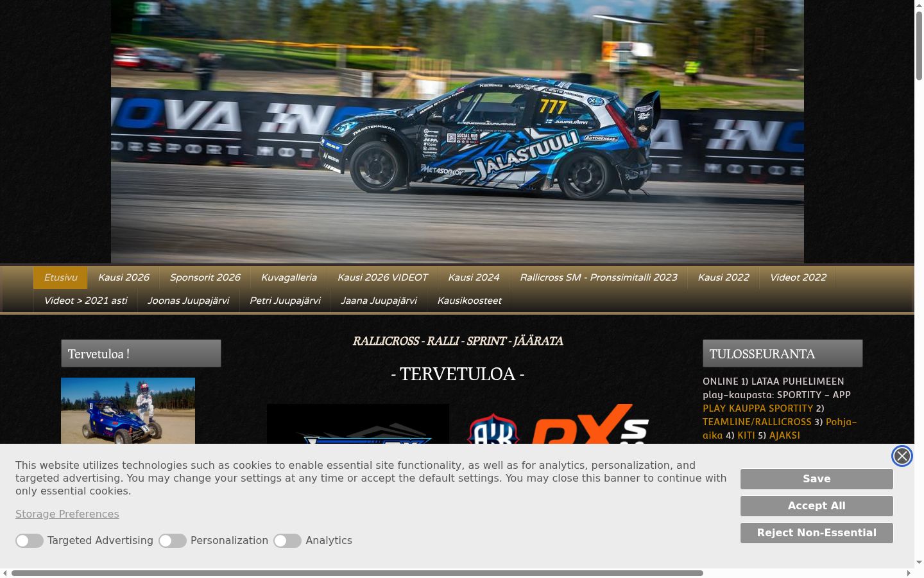Open Rallicross SM - Pronssimitalli 2023
Screen dimensions: 924x578
[599, 277]
